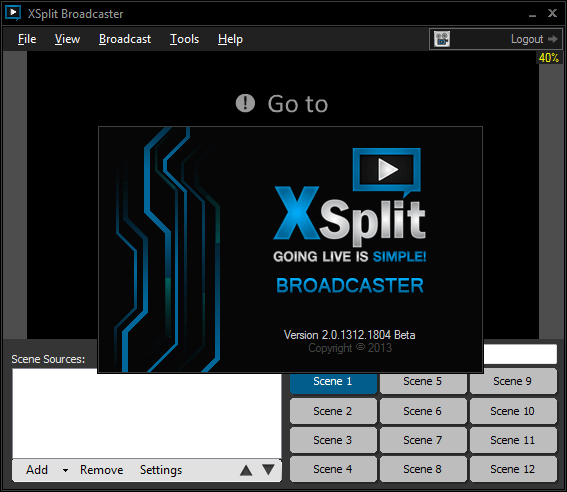The height and width of the screenshot is (492, 567).
Task: Move source up with arrow
Action: pos(246,470)
